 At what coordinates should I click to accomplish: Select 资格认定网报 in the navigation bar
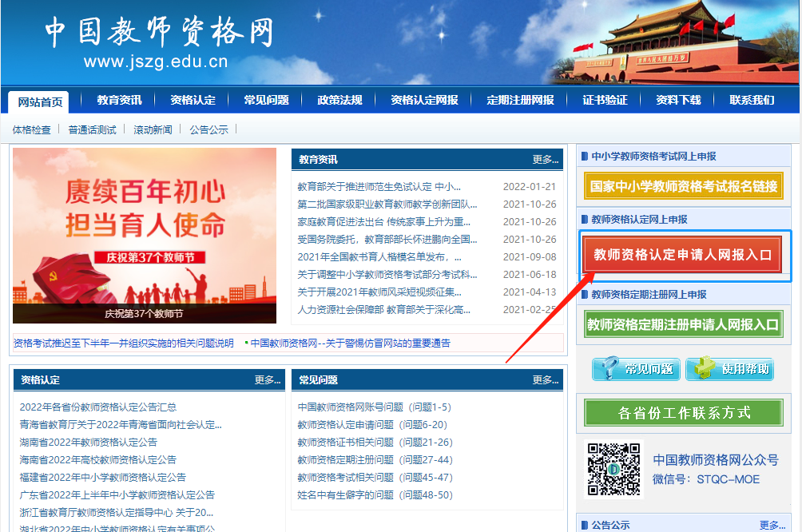point(424,100)
